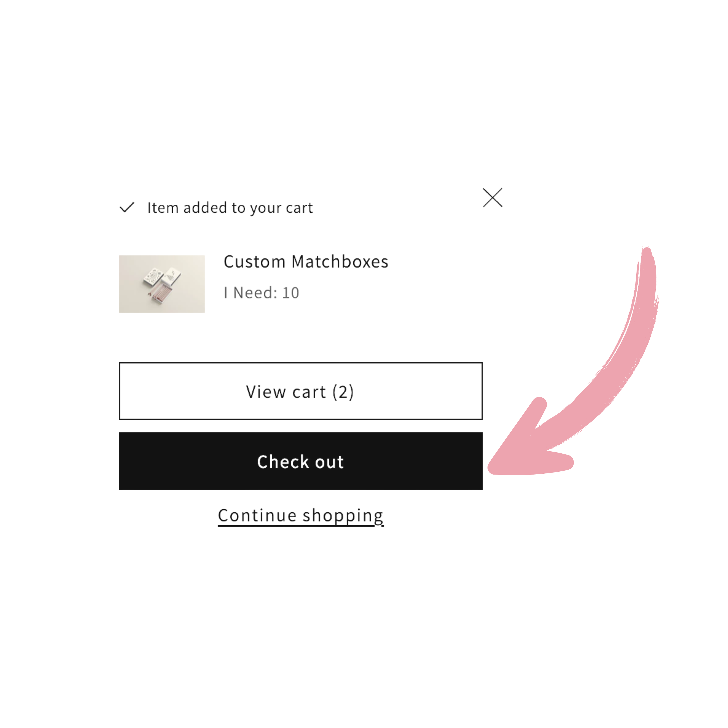Click the quantity value 10 under the title
Image resolution: width=728 pixels, height=728 pixels.
(291, 293)
